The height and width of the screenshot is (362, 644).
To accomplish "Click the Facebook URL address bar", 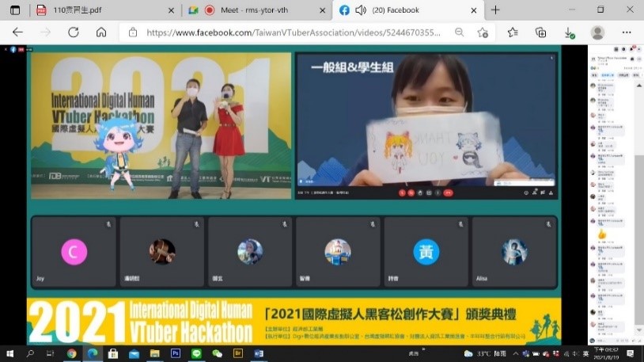I will coord(293,32).
